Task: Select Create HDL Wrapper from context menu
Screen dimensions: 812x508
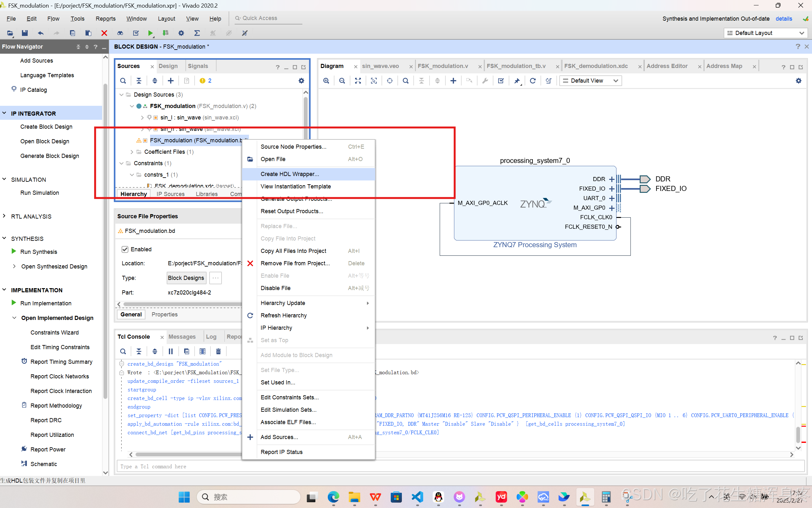Action: coord(308,174)
